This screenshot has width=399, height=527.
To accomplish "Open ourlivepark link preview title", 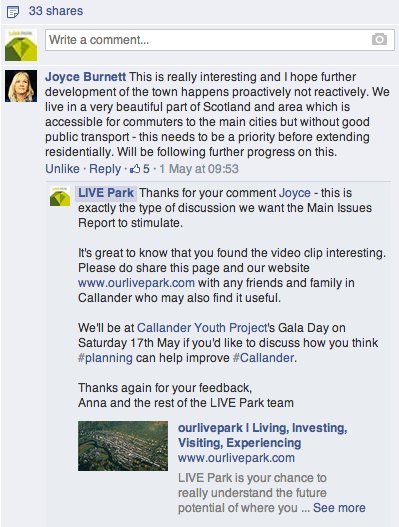I will (x=263, y=435).
